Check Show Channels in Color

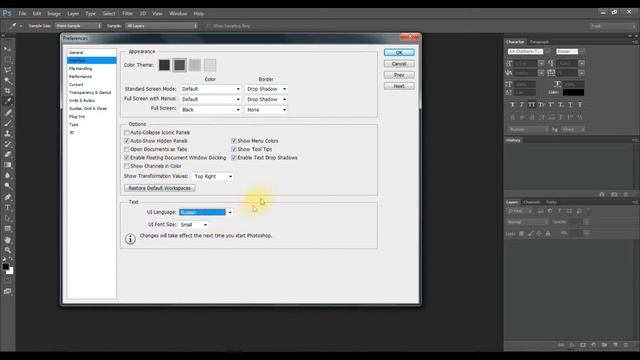pos(127,166)
